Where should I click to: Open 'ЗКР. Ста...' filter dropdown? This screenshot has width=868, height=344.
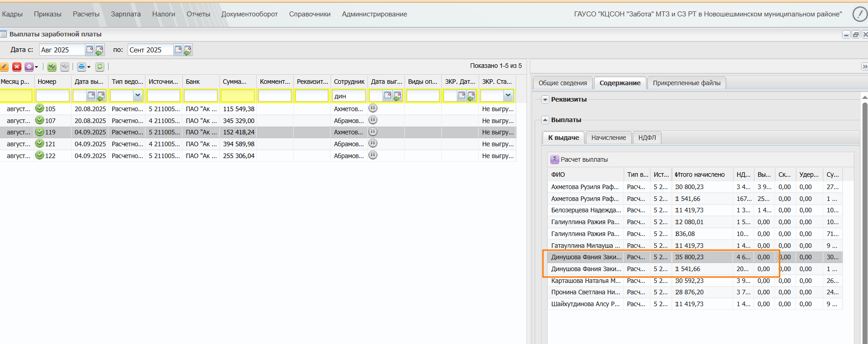(508, 95)
